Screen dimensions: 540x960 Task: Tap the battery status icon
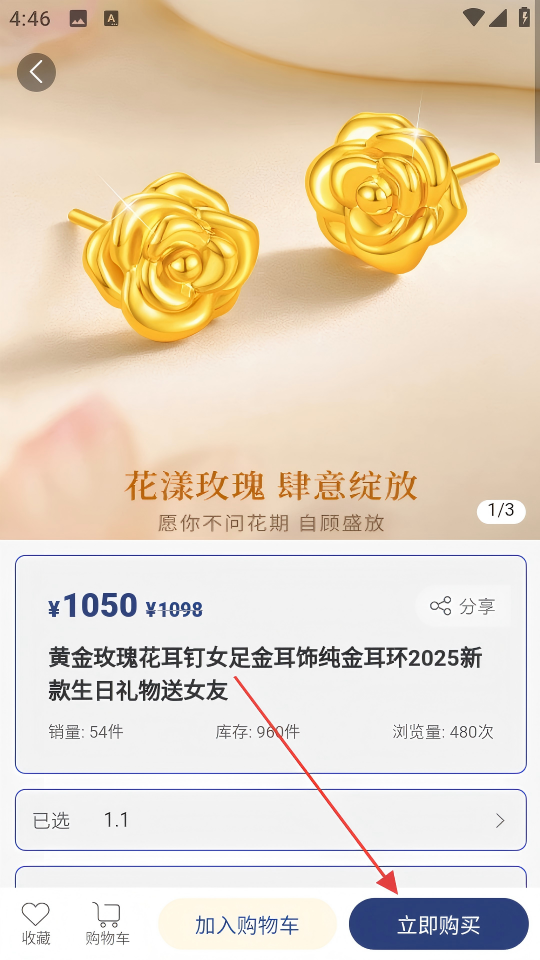pos(524,17)
